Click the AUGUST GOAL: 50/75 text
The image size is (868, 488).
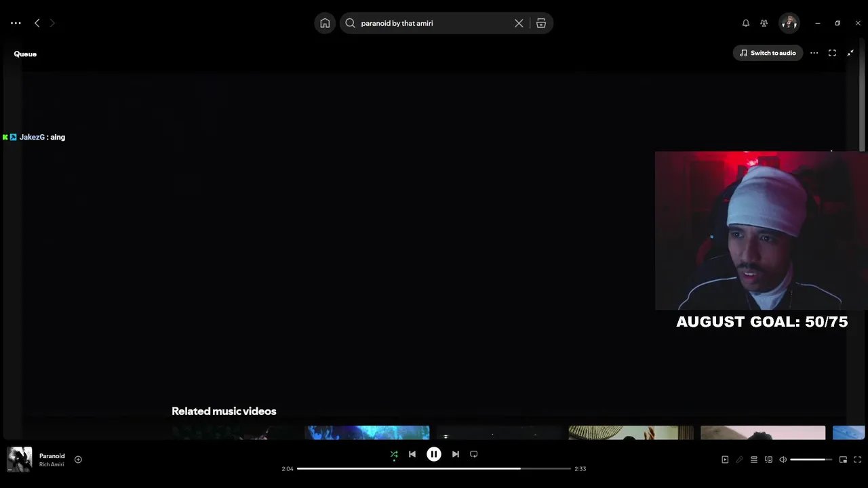(762, 322)
